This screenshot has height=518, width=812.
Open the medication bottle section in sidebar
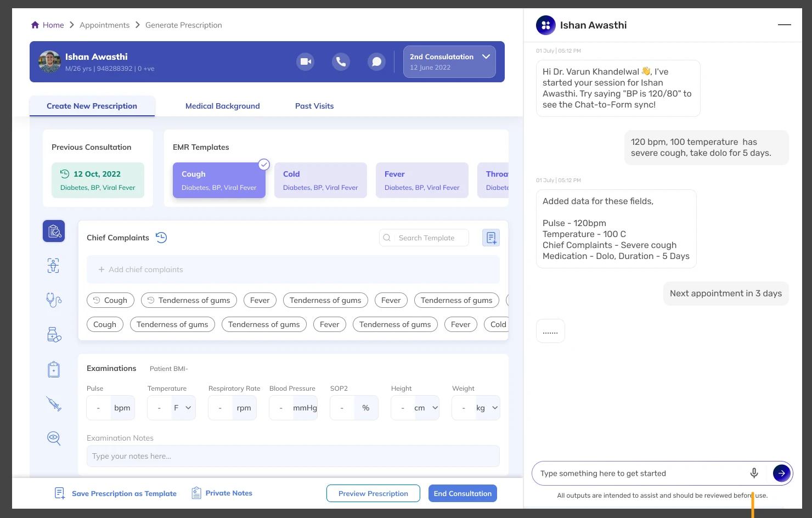pos(54,334)
